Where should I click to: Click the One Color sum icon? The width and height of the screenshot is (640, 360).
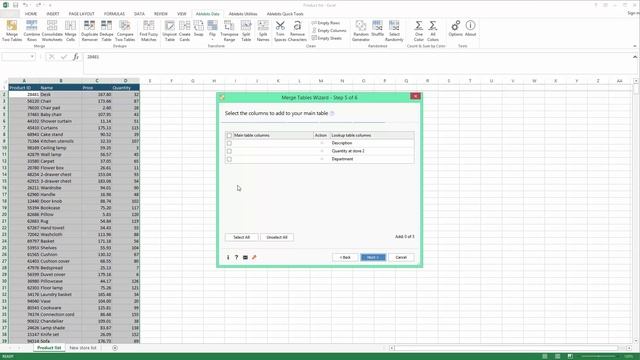coord(419,31)
